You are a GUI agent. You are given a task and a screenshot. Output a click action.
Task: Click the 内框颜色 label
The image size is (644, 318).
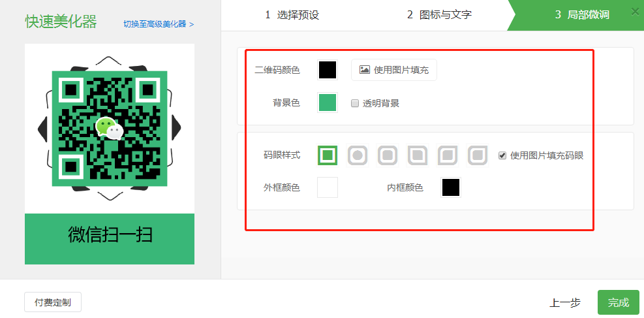click(405, 188)
